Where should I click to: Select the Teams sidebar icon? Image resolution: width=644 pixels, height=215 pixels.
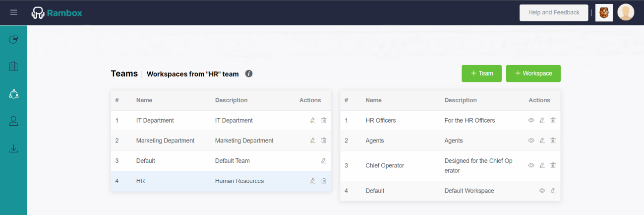tap(14, 93)
